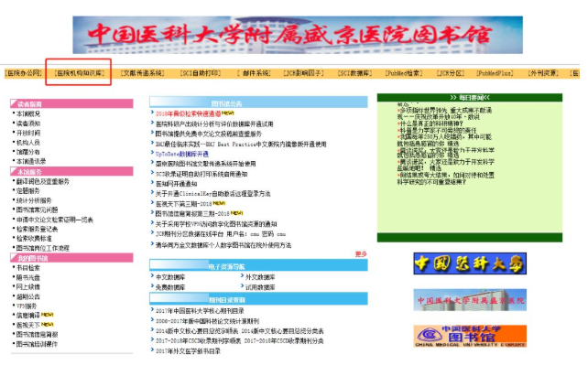
Task: Open PubMed检索 in the nav bar
Action: point(404,73)
